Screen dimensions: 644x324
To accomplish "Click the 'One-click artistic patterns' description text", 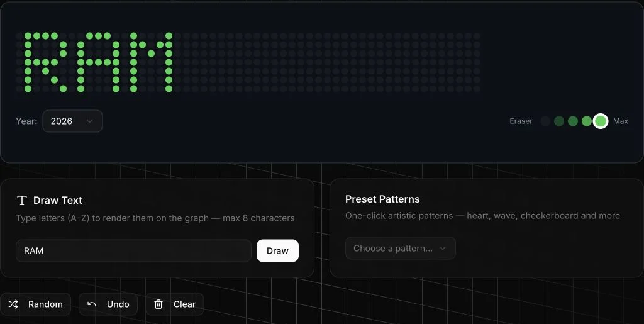I will tap(482, 216).
